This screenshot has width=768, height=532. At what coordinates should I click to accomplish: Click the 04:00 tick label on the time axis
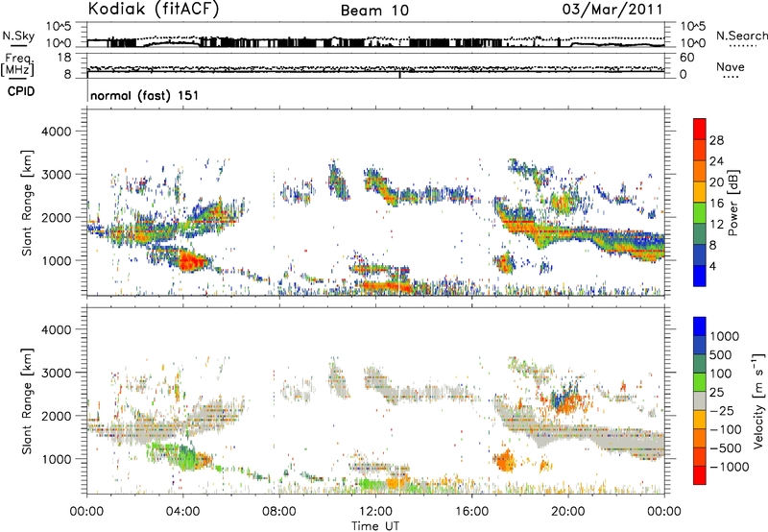tap(182, 510)
